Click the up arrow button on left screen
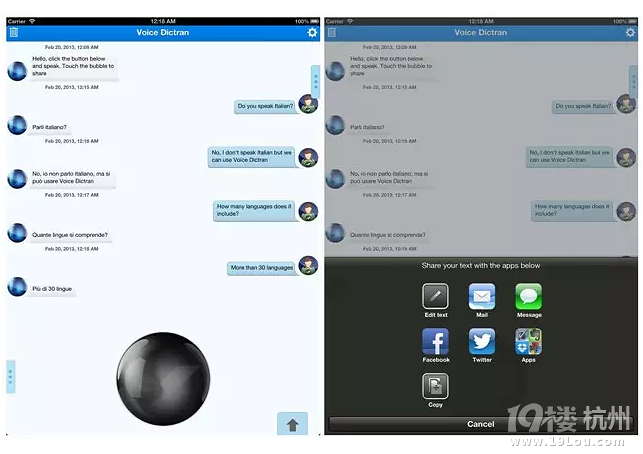The width and height of the screenshot is (643, 454). tap(292, 424)
